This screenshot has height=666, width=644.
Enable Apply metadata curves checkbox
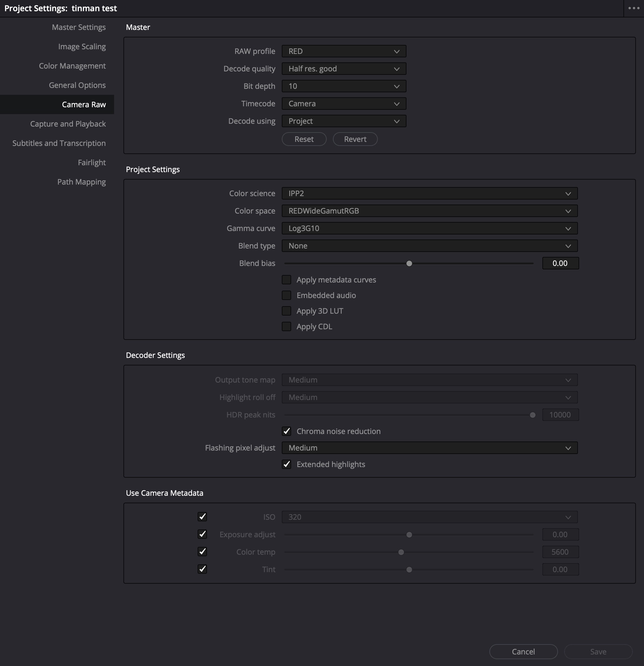coord(286,280)
